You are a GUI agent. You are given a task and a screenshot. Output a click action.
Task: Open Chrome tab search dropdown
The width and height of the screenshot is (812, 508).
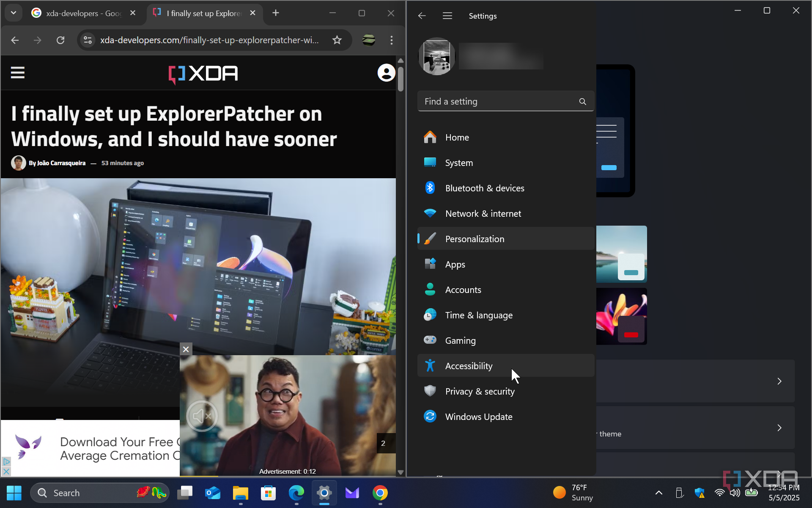click(14, 13)
